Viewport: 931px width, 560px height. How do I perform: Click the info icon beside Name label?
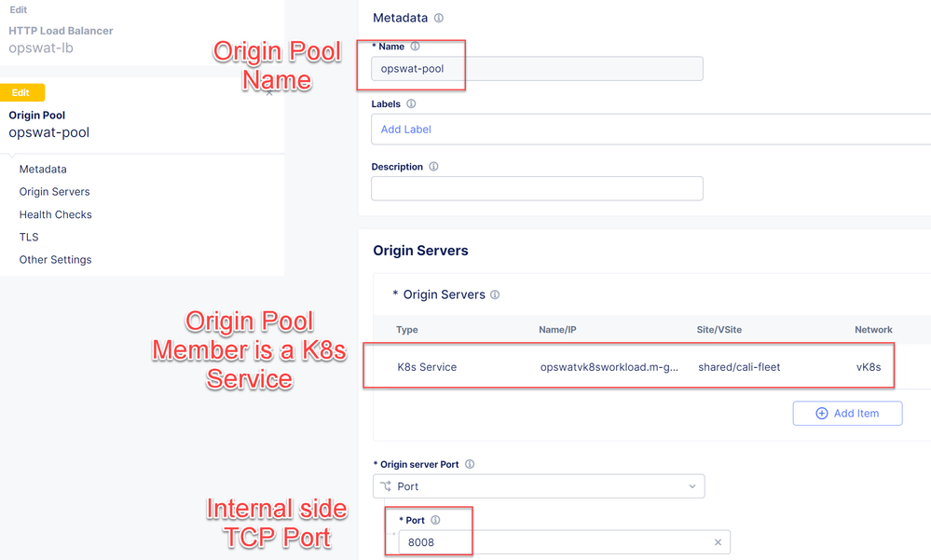(416, 47)
